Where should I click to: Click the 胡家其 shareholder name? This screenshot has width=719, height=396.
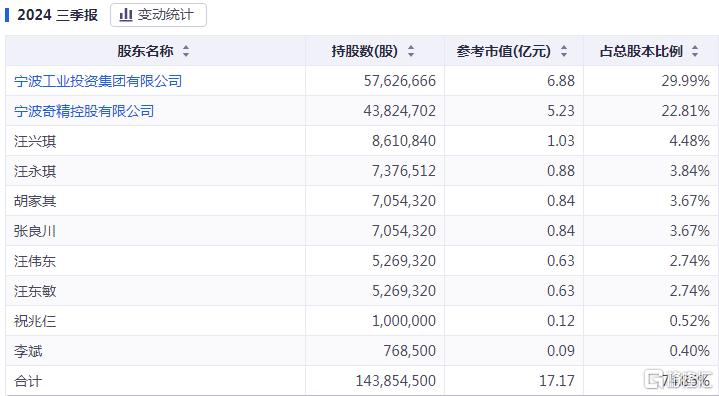[35, 201]
